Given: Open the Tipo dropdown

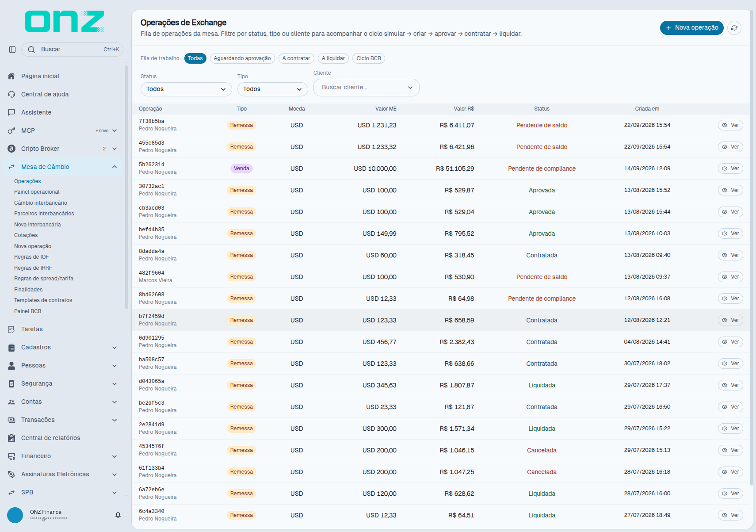Looking at the screenshot, I should point(272,89).
